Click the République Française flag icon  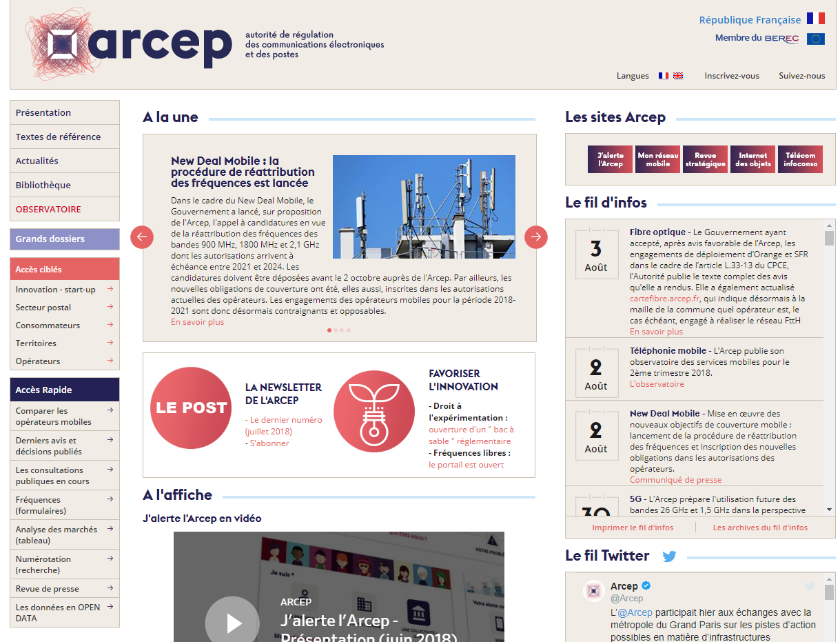[816, 19]
